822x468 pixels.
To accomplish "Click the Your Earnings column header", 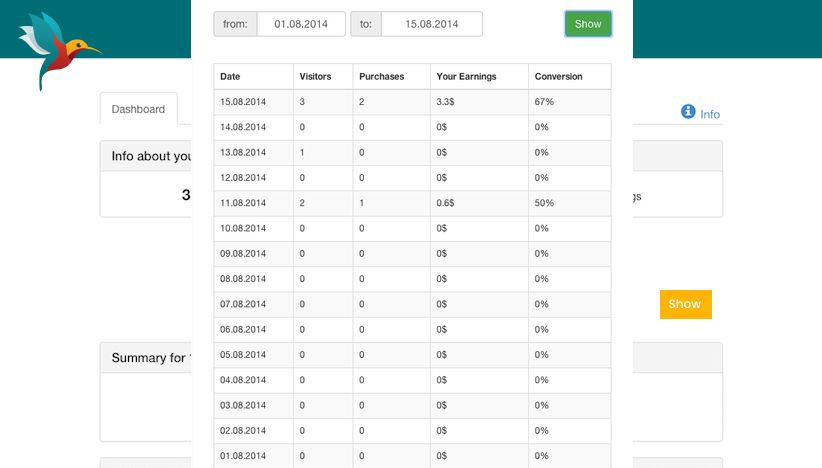I will click(x=467, y=77).
